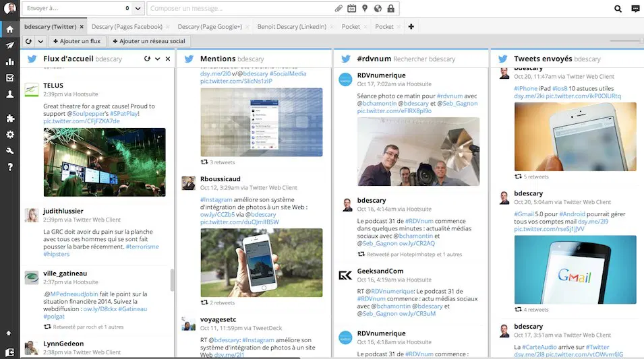Click voyagesetc username in Mentions

(x=218, y=319)
